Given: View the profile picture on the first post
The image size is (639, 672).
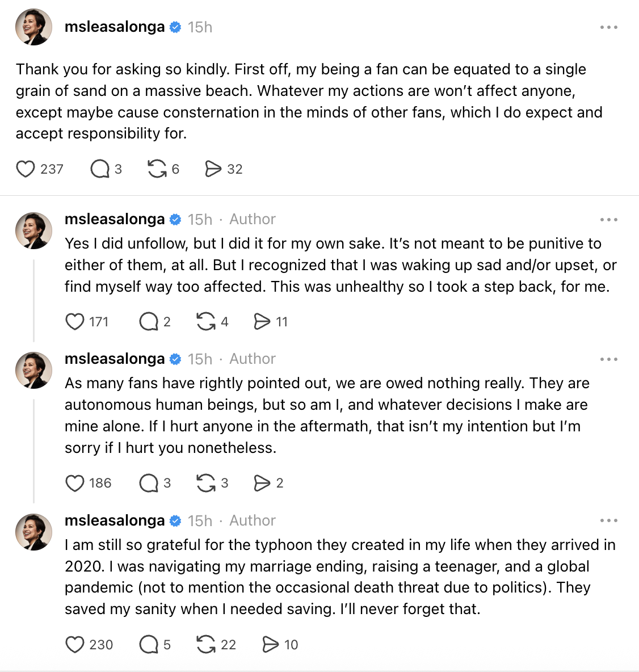Looking at the screenshot, I should (34, 27).
